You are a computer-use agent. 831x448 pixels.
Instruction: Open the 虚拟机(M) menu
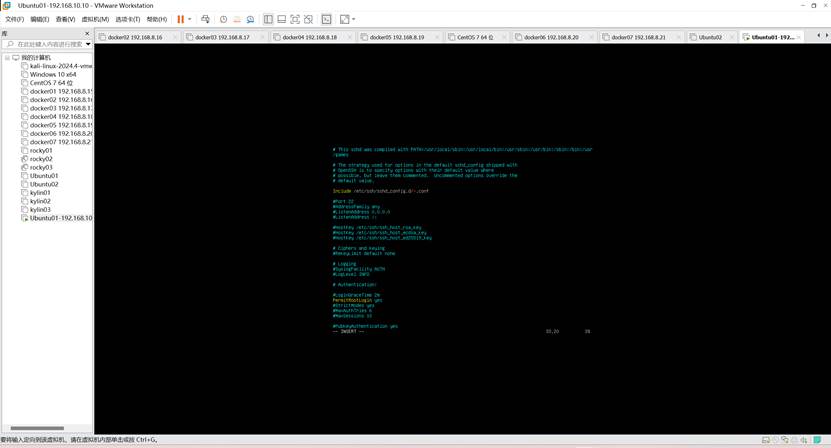click(x=95, y=19)
